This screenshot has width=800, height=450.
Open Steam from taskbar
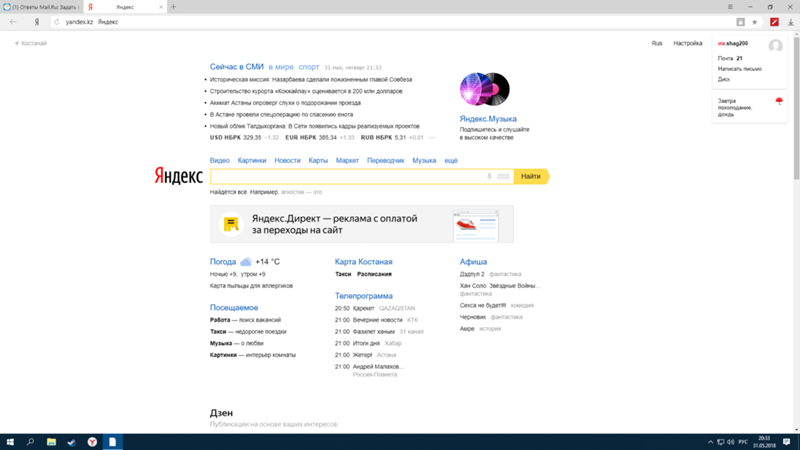tap(71, 442)
